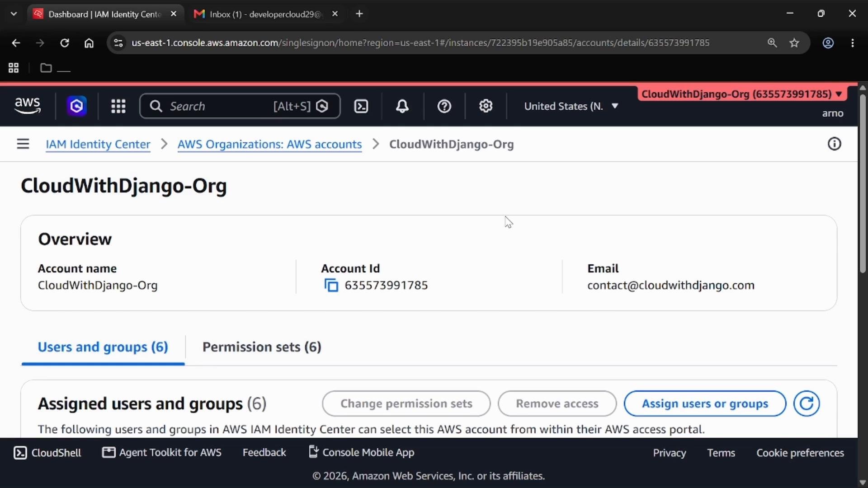Open Cookie preferences in the footer
The image size is (868, 488).
800,453
